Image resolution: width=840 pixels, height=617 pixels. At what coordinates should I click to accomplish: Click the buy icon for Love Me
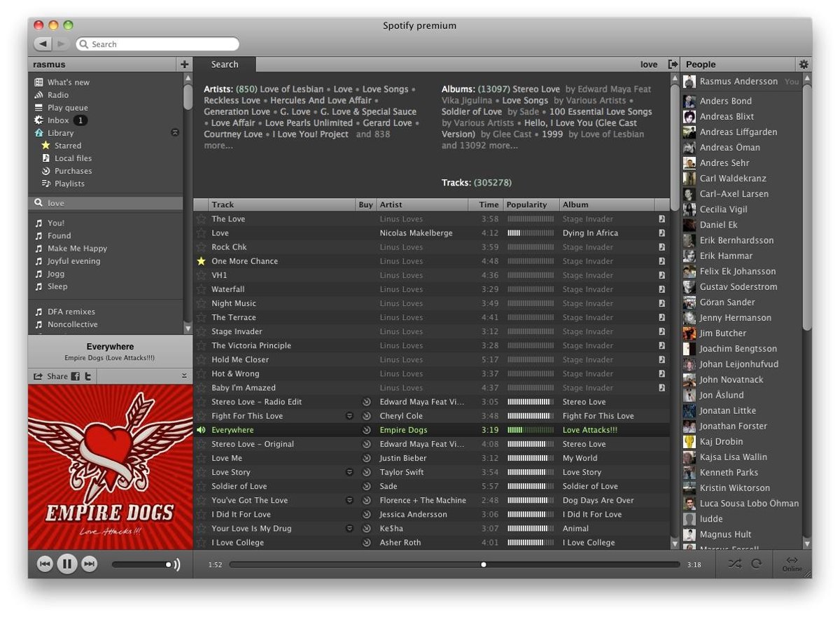366,459
